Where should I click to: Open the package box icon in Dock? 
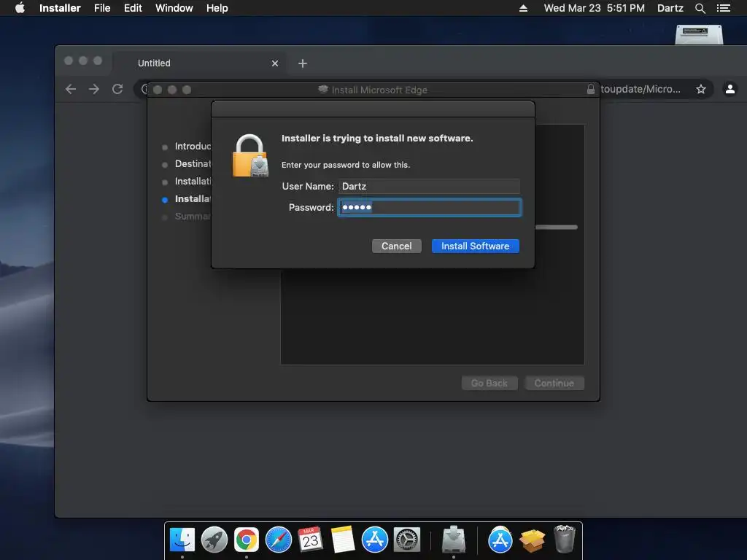click(x=532, y=540)
